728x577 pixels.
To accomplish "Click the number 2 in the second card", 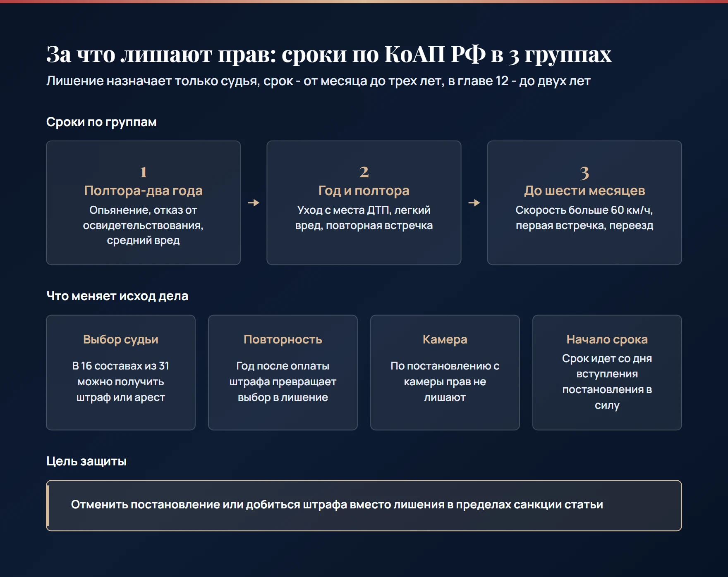I will coord(364,172).
